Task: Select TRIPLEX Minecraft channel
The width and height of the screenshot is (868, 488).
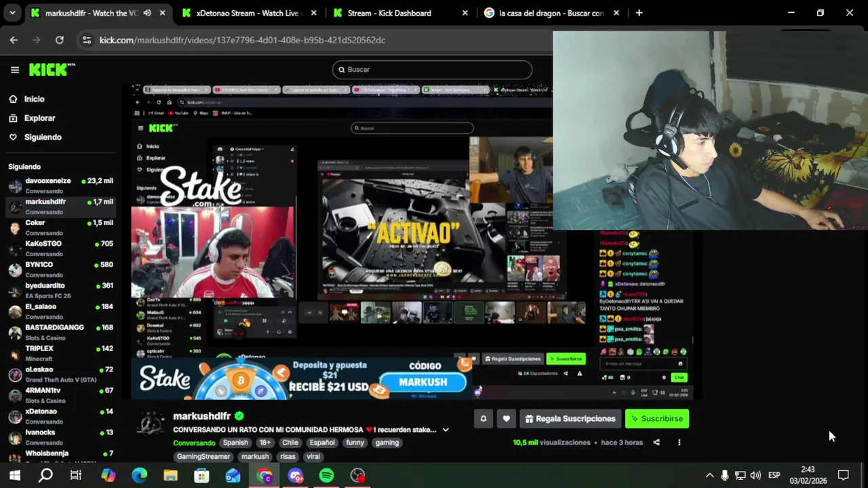Action: (60, 353)
